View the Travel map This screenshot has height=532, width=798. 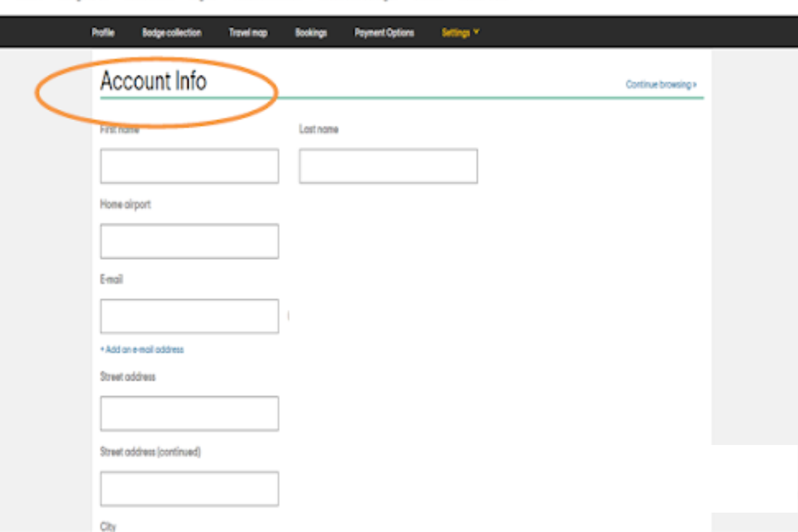[248, 33]
